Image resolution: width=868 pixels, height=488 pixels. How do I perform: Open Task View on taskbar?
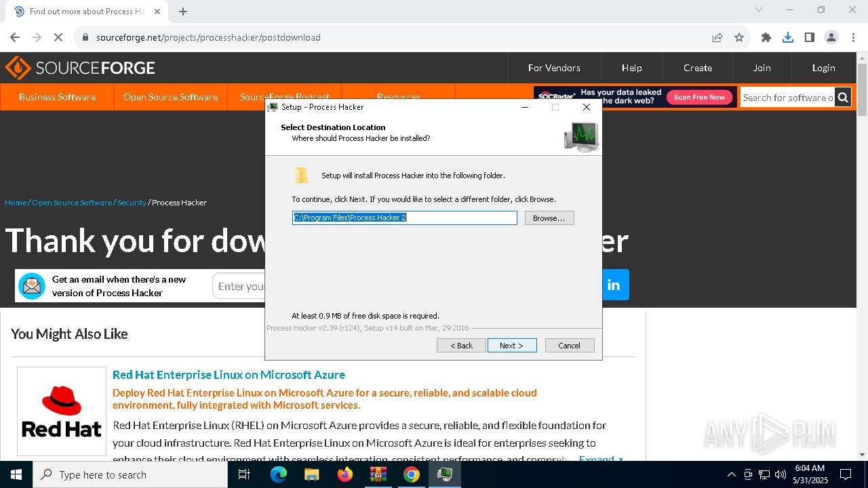coord(244,474)
